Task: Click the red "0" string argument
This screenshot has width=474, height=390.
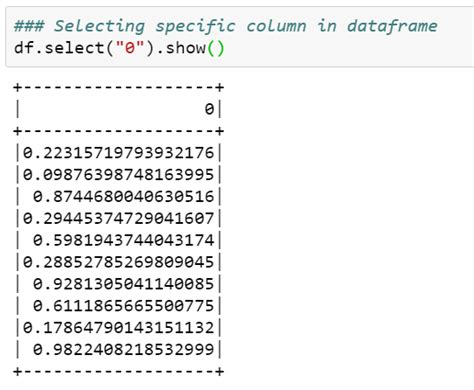Action: [130, 48]
